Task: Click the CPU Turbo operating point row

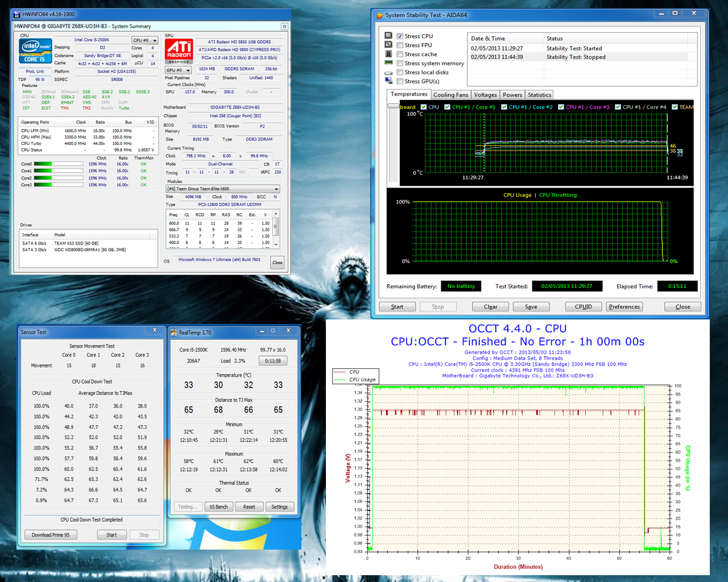Action: click(88, 144)
